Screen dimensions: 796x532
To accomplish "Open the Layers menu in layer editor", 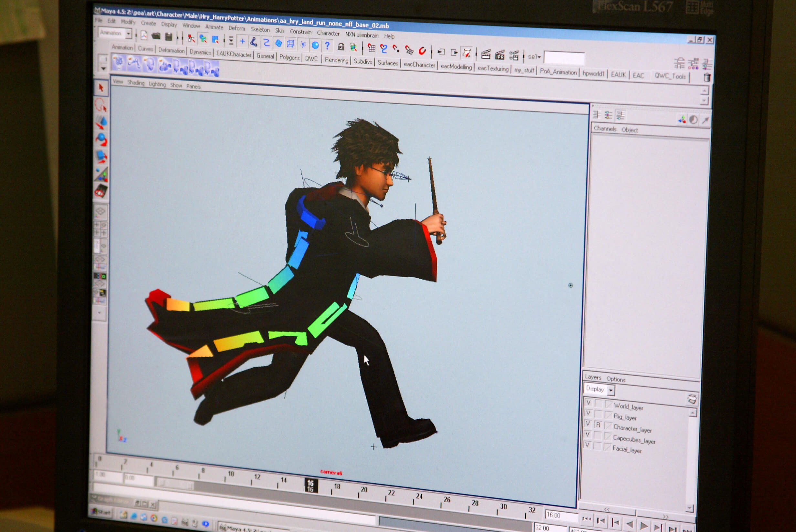I will click(x=593, y=377).
